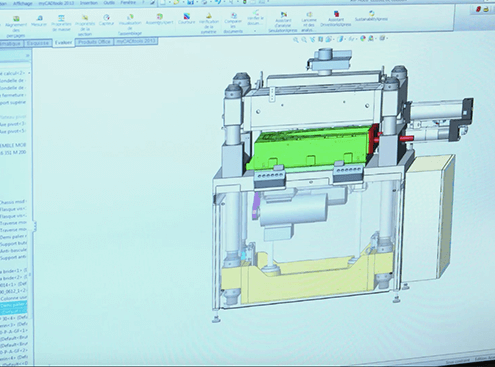495x367 pixels.
Task: Activate the Courbure display tool
Action: tap(186, 19)
